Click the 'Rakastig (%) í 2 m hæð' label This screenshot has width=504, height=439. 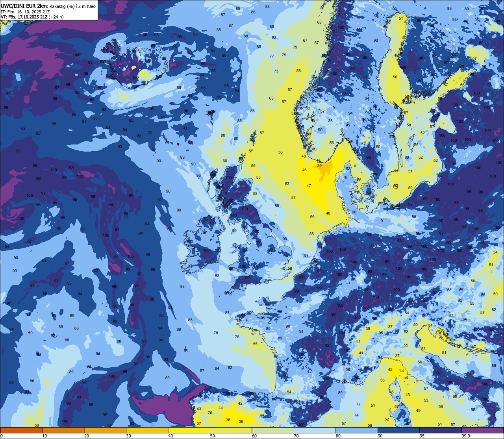tap(72, 6)
